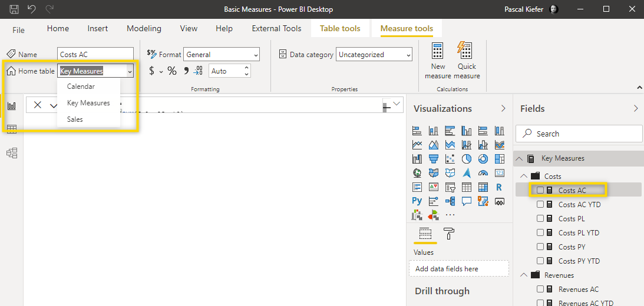The width and height of the screenshot is (644, 306).
Task: Open the Data category Uncategorized dropdown
Action: 374,55
